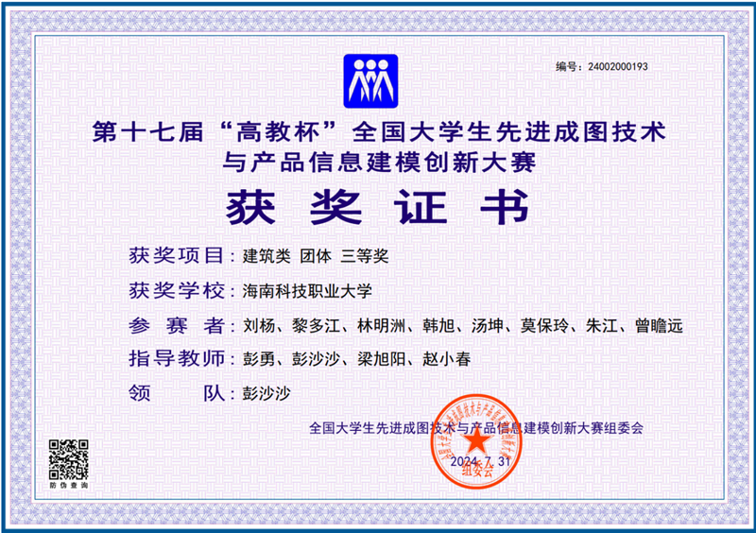This screenshot has height=533, width=756.
Task: Click the title line '第十七届"高教杯"全国大学生先进成图技术'
Action: point(380,131)
